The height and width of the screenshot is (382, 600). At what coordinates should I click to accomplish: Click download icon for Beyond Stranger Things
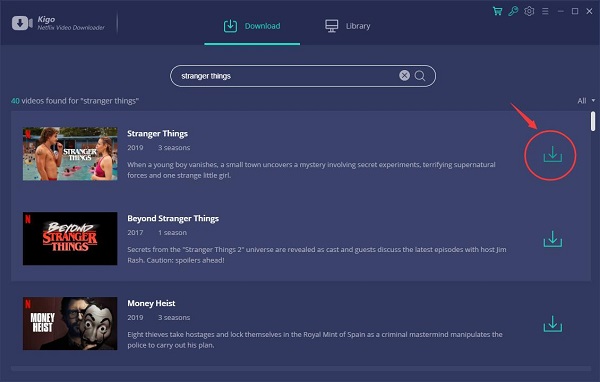point(553,239)
